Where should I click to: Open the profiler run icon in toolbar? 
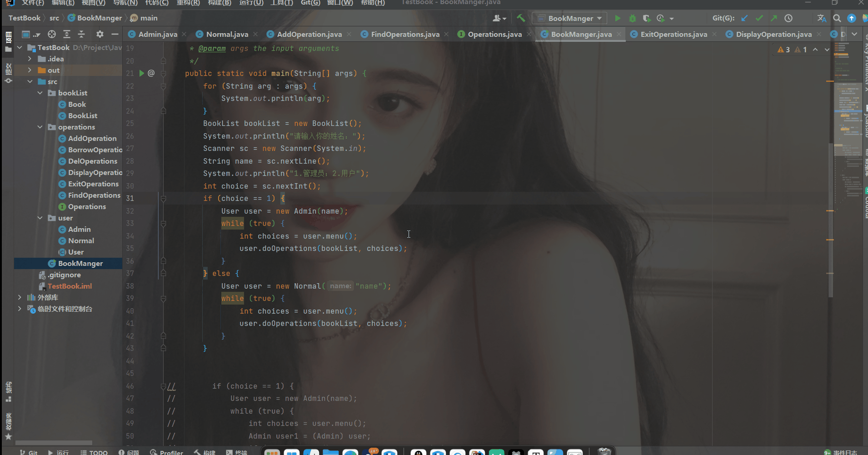pos(661,18)
